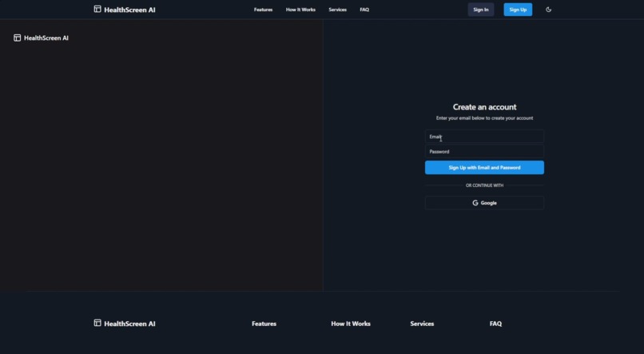Click the Google G icon
The width and height of the screenshot is (644, 354).
point(475,203)
